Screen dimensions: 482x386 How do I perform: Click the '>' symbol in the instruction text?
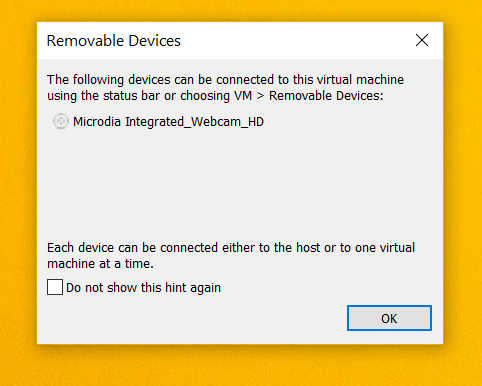coord(260,96)
